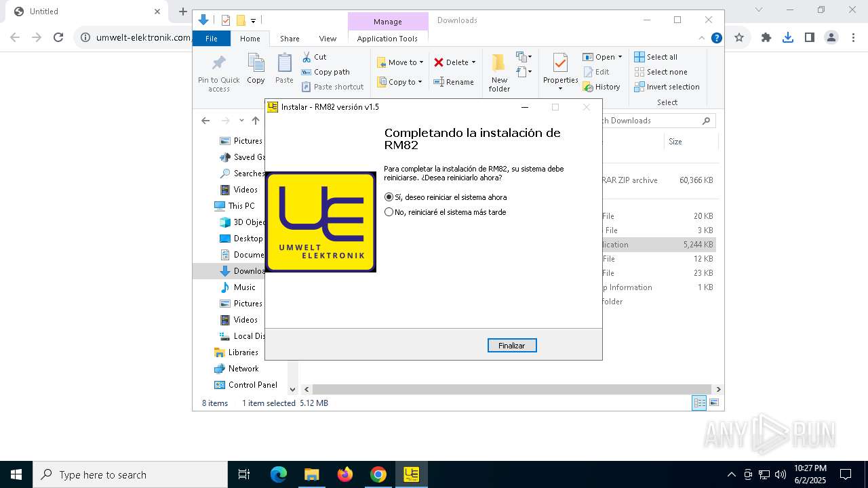868x488 pixels.
Task: Click the Edit ribbon item
Action: 596,72
